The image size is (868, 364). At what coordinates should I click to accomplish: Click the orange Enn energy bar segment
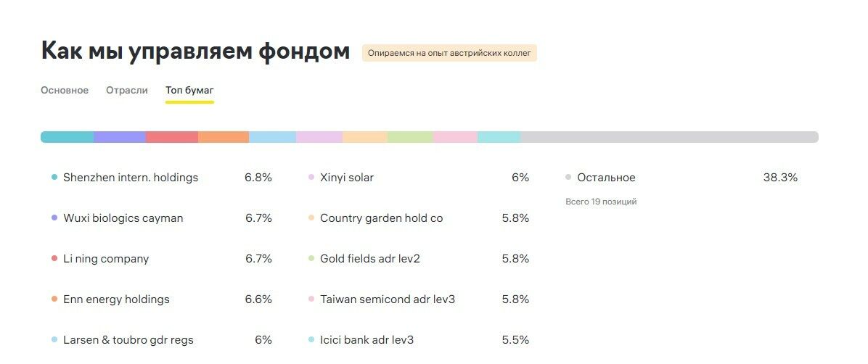point(224,137)
